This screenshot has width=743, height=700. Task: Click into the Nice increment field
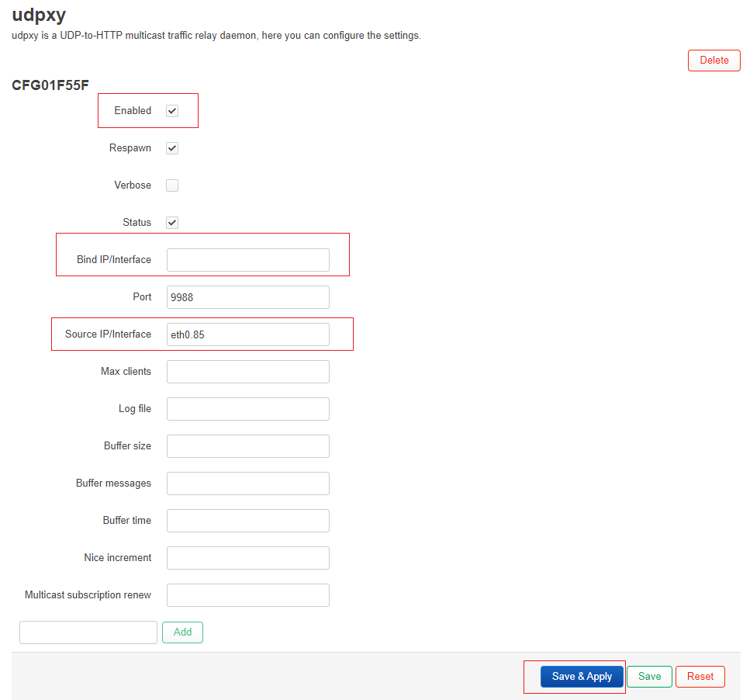[248, 558]
